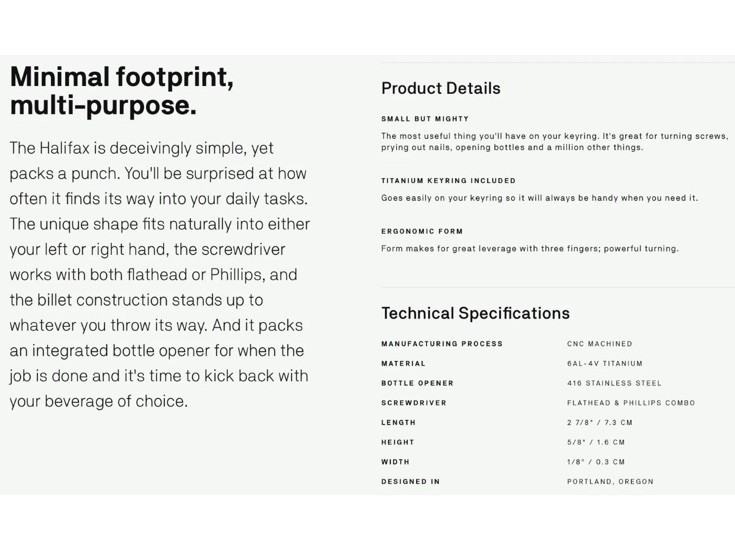Screen dimensions: 735x549
Task: Click the BOTTLE OPENER spec label
Action: tap(417, 383)
